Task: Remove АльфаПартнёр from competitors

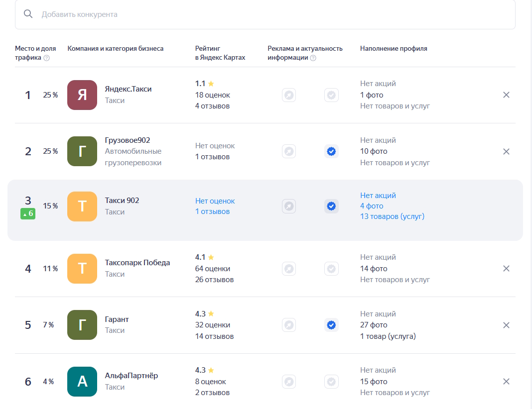Action: [506, 382]
